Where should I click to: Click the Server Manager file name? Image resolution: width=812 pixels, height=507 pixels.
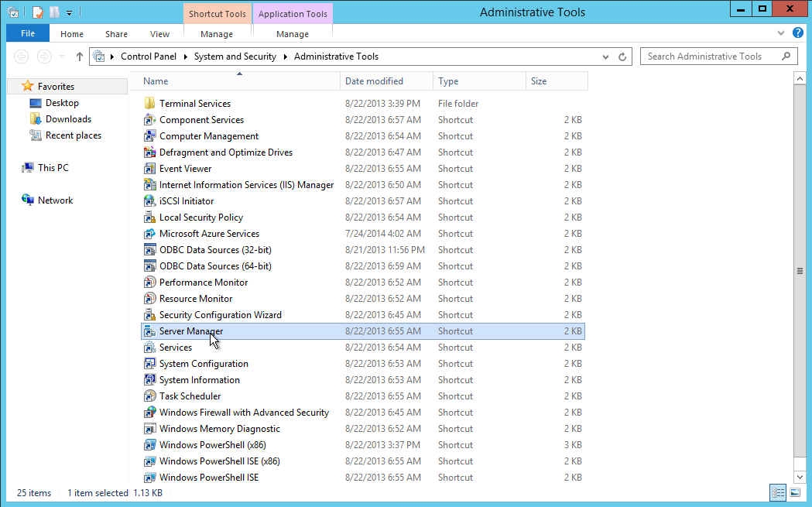point(191,331)
